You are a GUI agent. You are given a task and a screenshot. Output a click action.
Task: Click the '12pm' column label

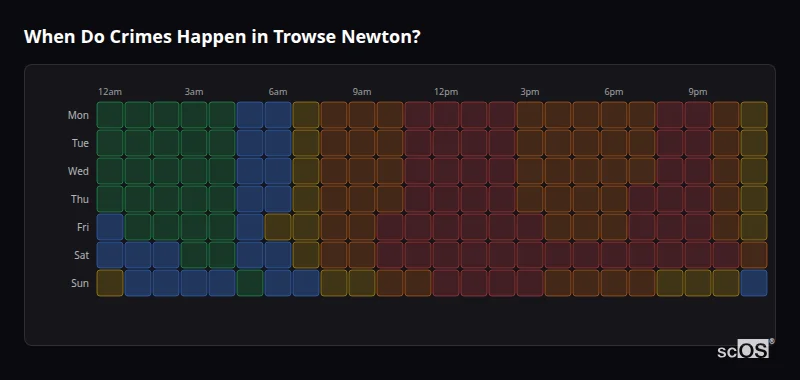tap(446, 92)
